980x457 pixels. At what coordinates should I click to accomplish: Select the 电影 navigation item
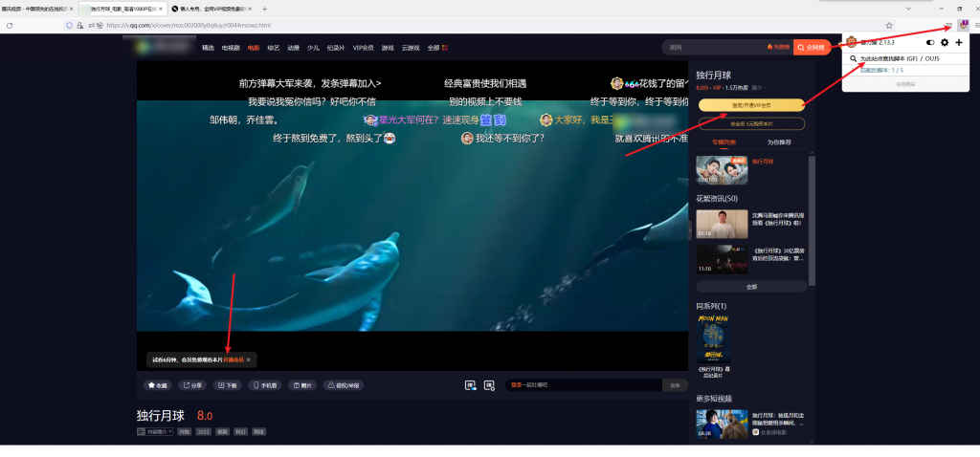(x=253, y=48)
